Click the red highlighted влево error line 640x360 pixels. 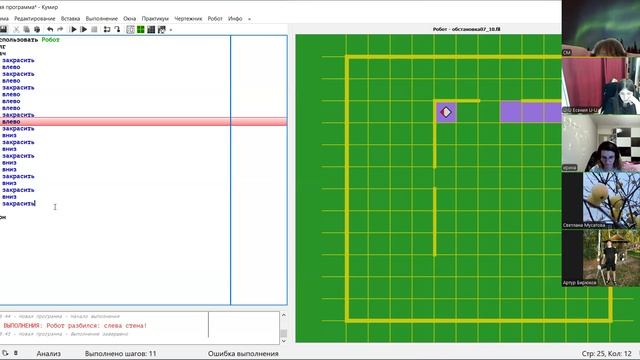click(143, 122)
